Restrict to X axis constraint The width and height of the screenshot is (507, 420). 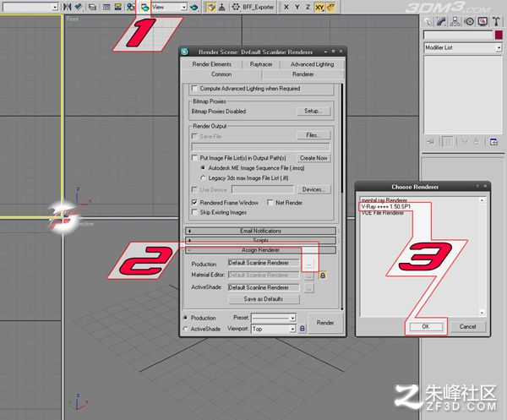click(x=286, y=7)
